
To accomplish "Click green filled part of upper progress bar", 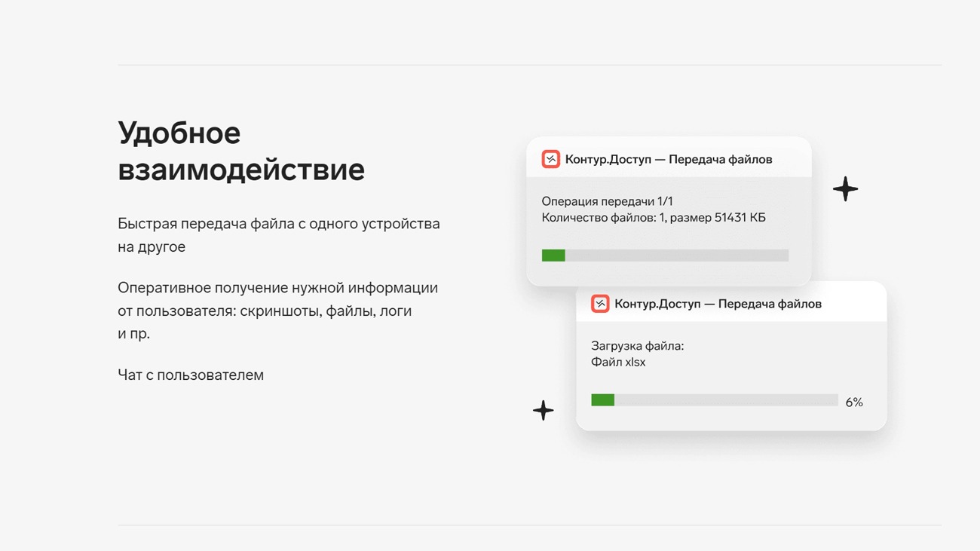I will [x=553, y=256].
